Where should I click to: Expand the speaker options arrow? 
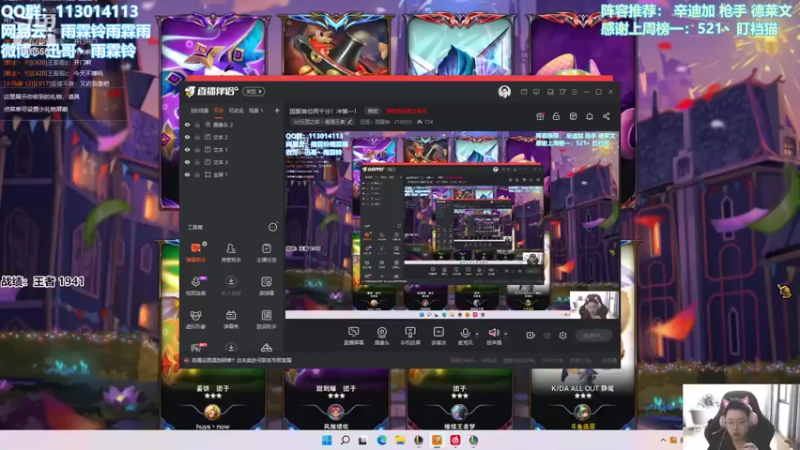506,334
